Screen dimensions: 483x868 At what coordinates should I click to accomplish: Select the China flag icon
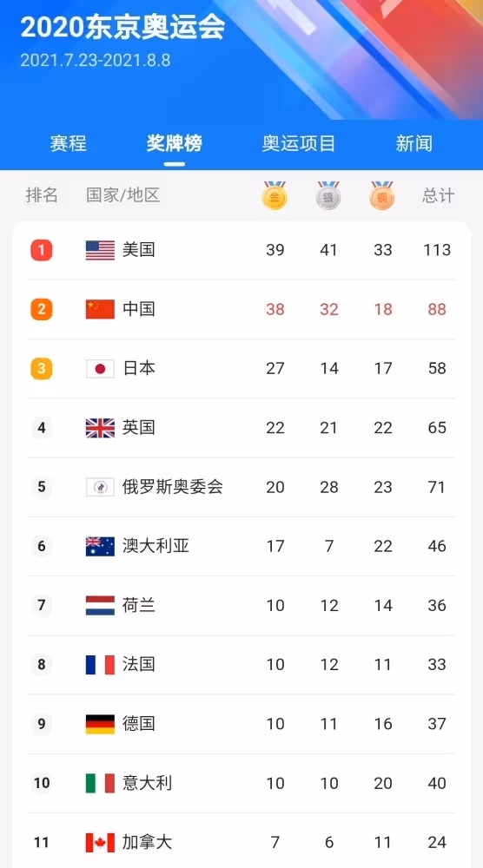tap(100, 310)
